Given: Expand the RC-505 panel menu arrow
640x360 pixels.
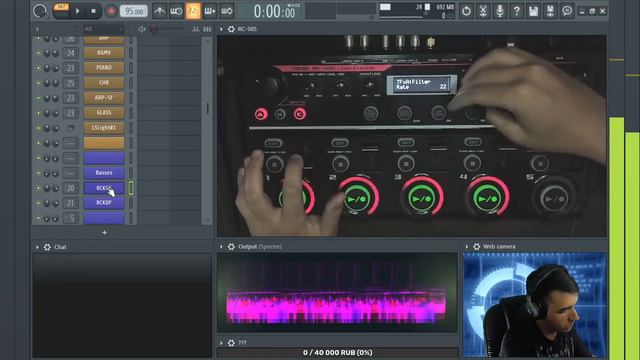Looking at the screenshot, I should click(x=221, y=29).
